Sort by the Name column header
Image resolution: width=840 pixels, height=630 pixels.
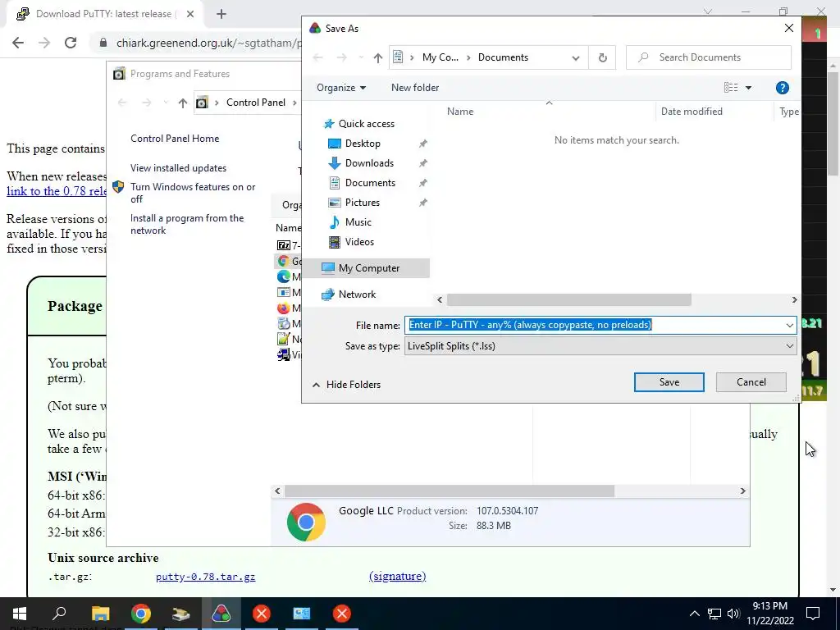pos(459,112)
